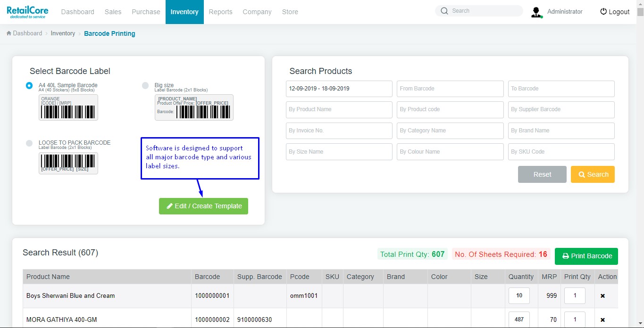Select the A4 40L Sample Barcode label
This screenshot has width=644, height=328.
pyautogui.click(x=29, y=86)
